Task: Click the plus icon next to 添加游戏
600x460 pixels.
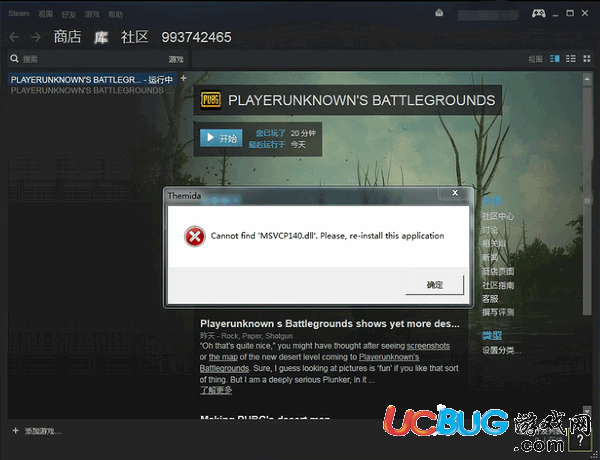Action: click(15, 431)
